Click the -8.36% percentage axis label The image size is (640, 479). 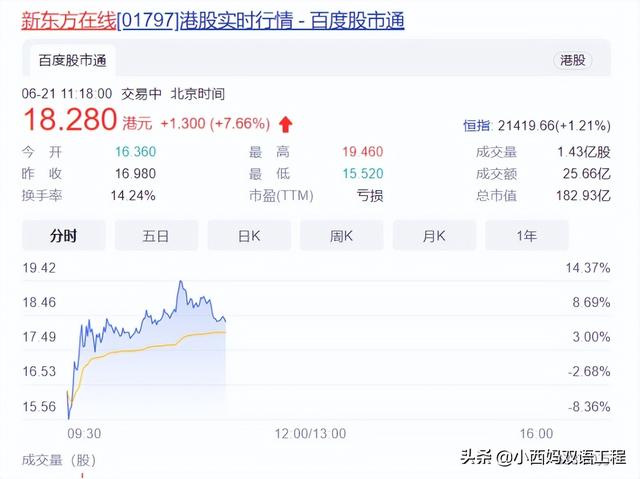click(x=589, y=406)
